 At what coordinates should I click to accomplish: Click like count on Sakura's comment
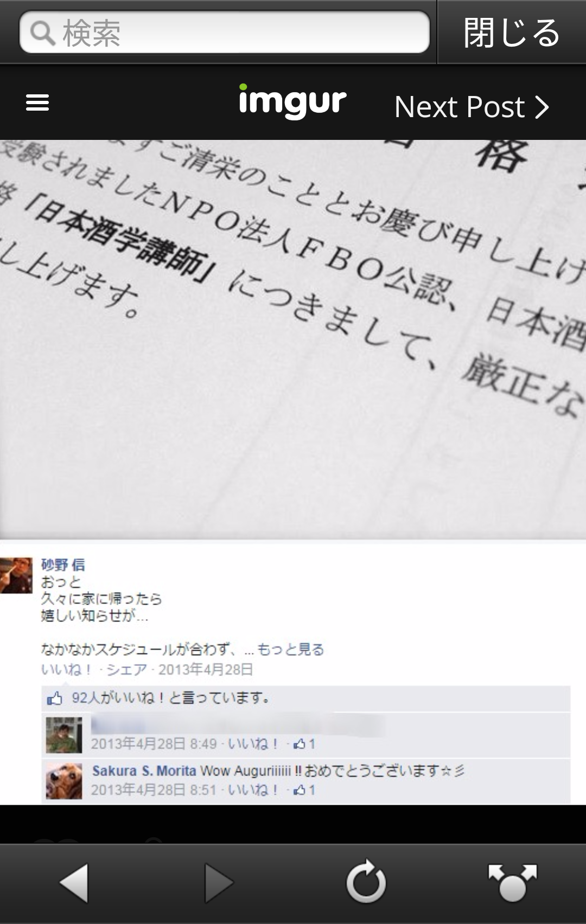304,790
